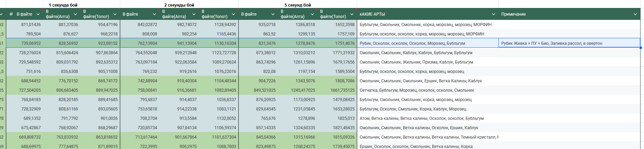
Task: Open the кАКИЕ АРТЫ column filter dropdown
Action: point(494,14)
